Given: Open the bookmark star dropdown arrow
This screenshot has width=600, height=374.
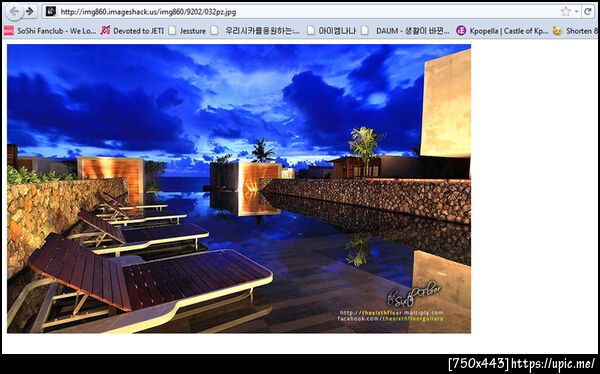Looking at the screenshot, I should (576, 12).
